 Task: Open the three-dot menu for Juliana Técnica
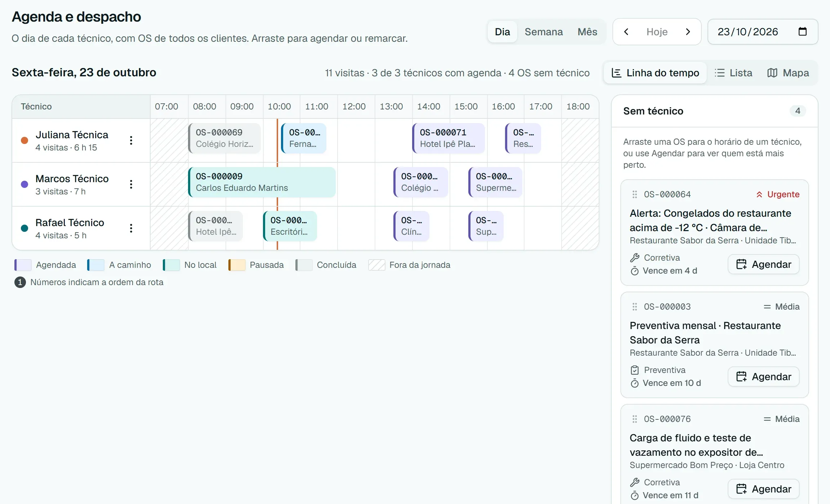click(131, 140)
